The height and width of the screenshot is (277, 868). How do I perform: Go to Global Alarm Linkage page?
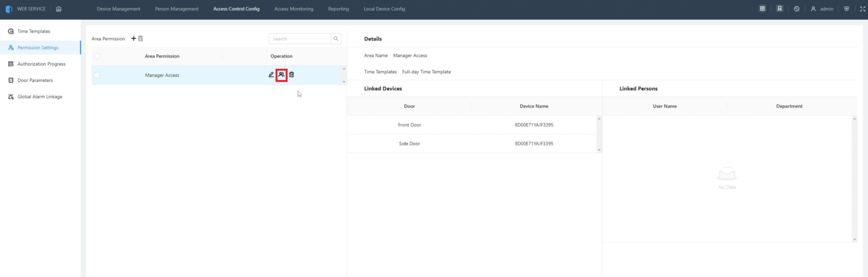(40, 97)
